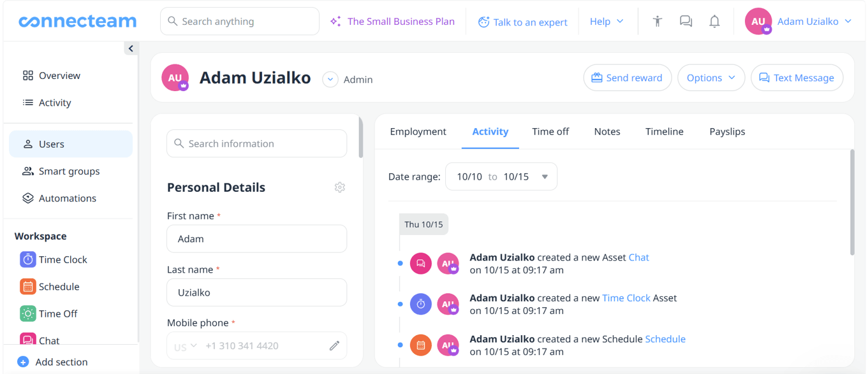Open the Admin role chevron dropdown
The image size is (868, 374).
click(x=330, y=80)
